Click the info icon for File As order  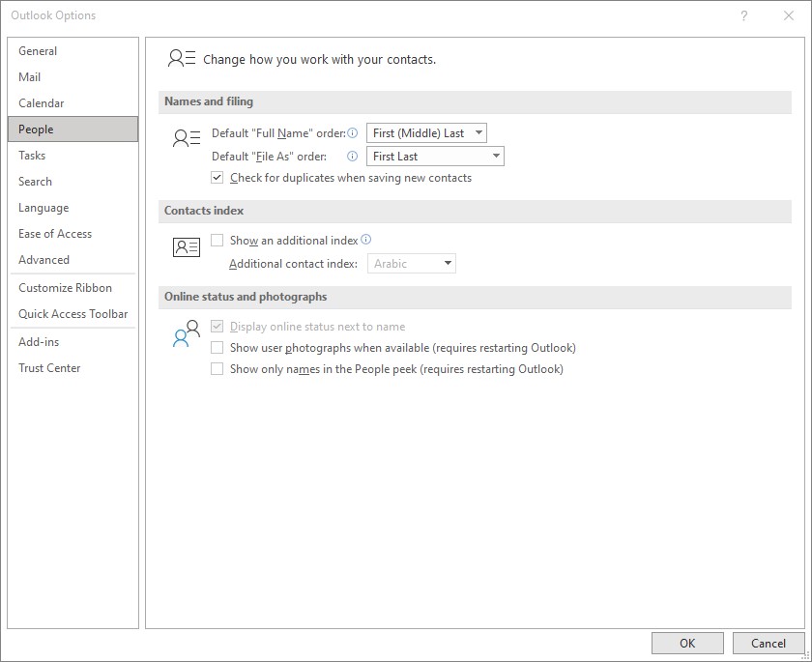(x=352, y=157)
